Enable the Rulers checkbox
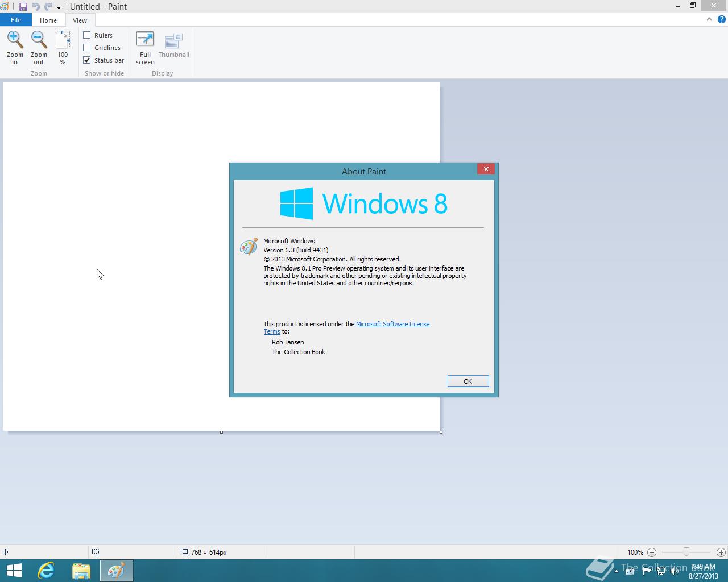The height and width of the screenshot is (582, 728). 87,35
